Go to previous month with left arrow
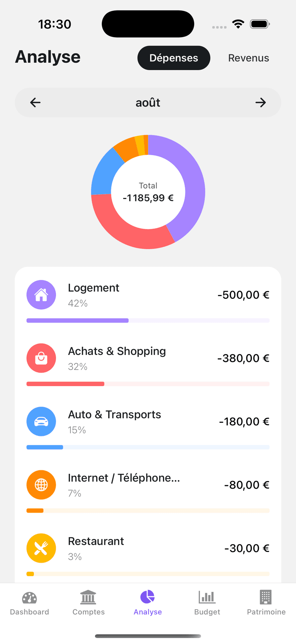The height and width of the screenshot is (644, 296). point(36,103)
